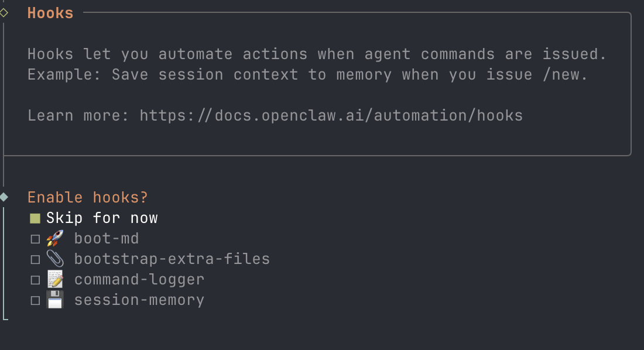Click the green selection square on Skip for now
Viewport: 644px width, 350px height.
35,217
